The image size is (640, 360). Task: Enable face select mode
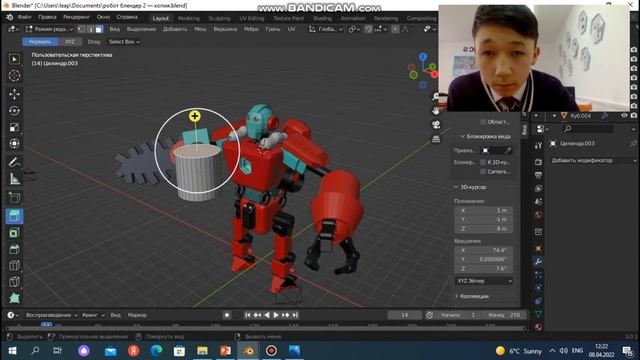pos(99,29)
